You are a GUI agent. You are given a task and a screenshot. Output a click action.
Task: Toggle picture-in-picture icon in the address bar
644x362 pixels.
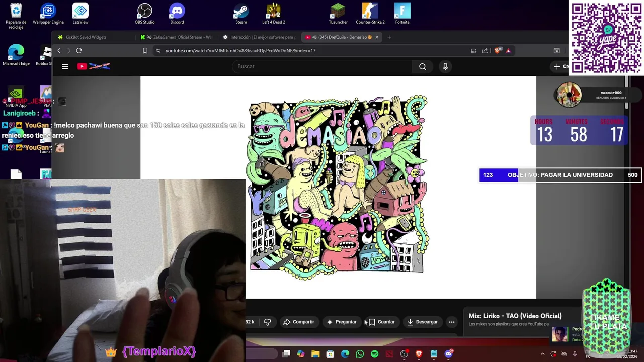(473, 51)
